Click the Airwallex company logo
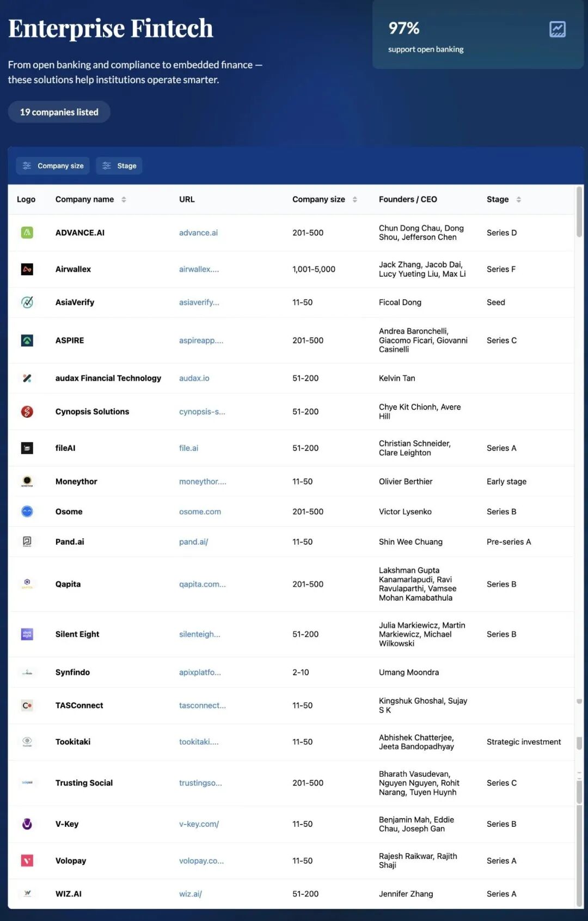Image resolution: width=588 pixels, height=921 pixels. [x=27, y=269]
